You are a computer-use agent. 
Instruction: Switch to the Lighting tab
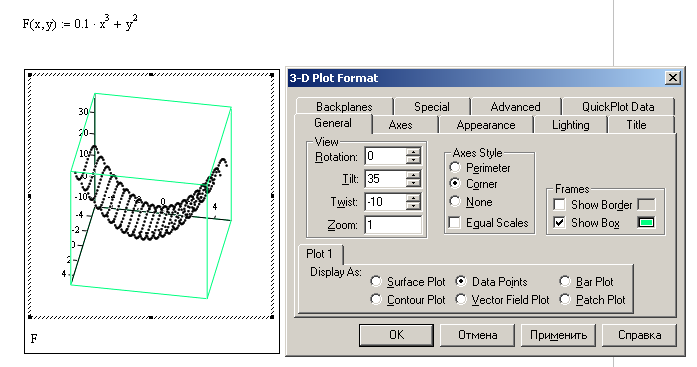click(570, 125)
